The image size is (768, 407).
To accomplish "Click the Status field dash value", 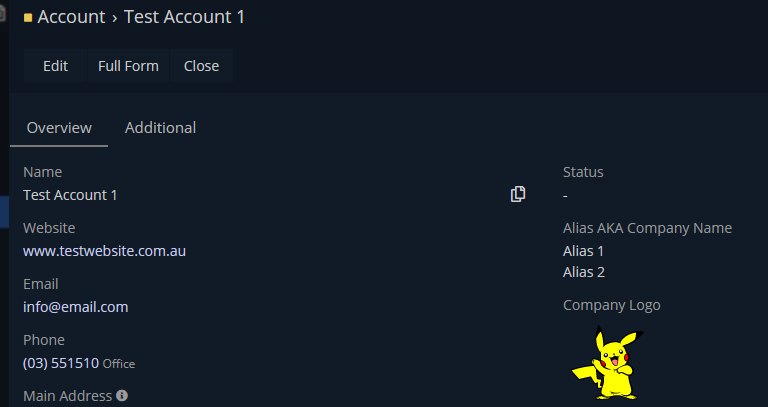I will 565,196.
